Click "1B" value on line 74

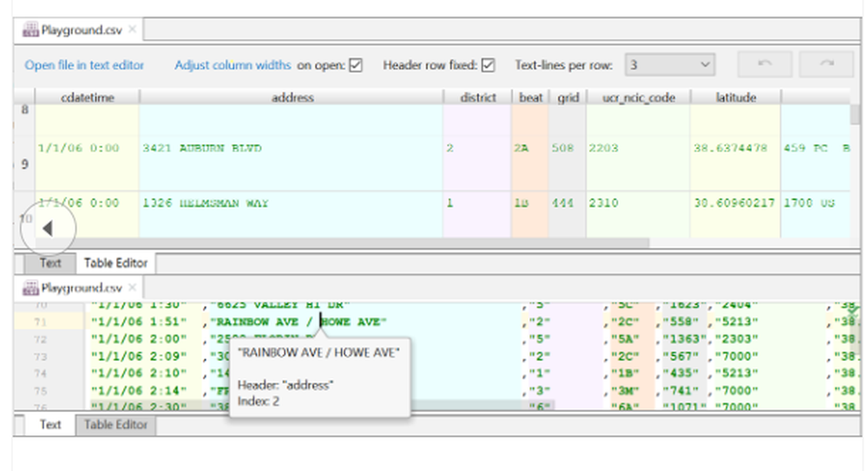[626, 373]
